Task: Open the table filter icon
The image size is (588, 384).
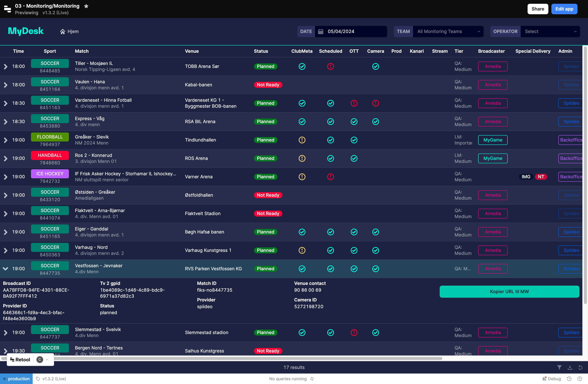Action: click(559, 367)
